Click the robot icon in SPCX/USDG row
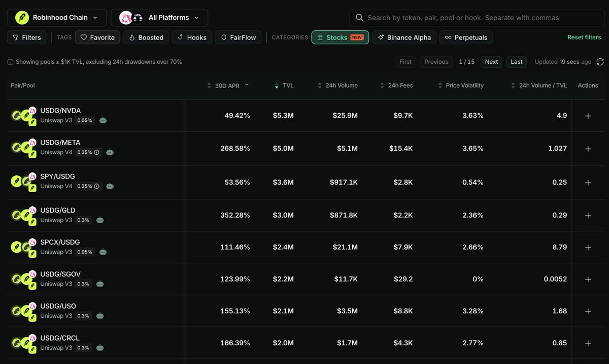This screenshot has width=609, height=364. (x=103, y=252)
